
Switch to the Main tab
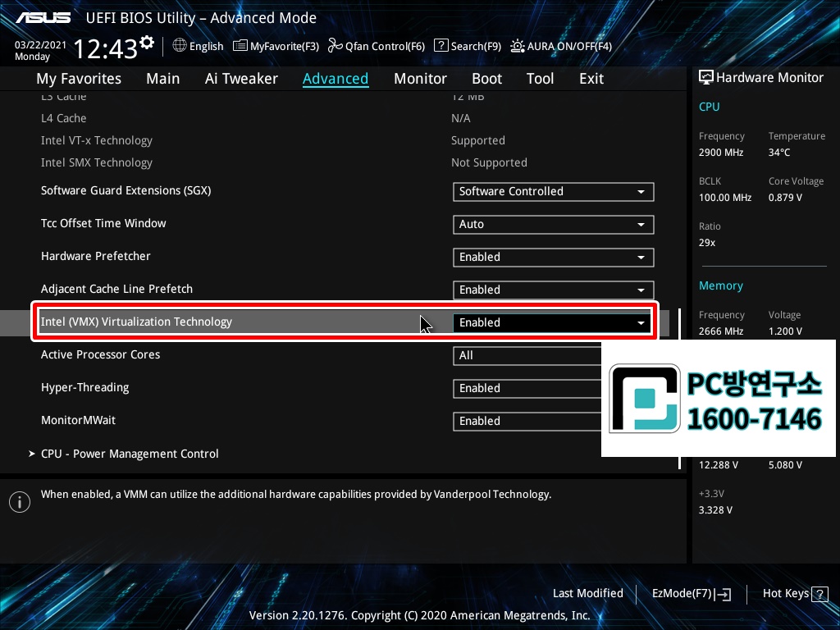163,79
